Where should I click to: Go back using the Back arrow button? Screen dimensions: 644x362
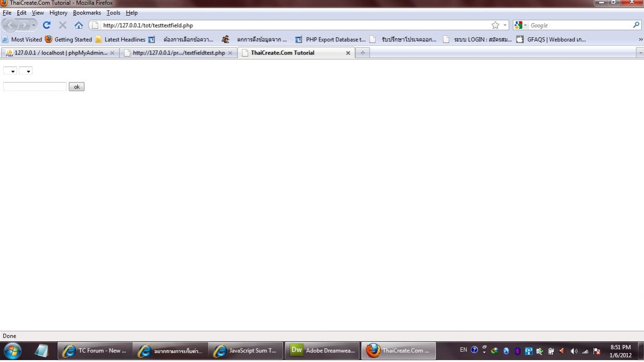(10, 25)
